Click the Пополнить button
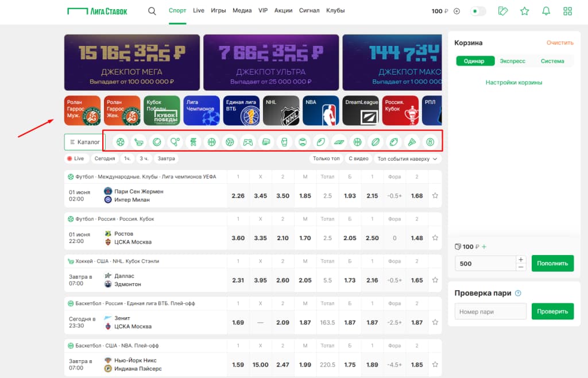588x378 pixels. (x=552, y=263)
